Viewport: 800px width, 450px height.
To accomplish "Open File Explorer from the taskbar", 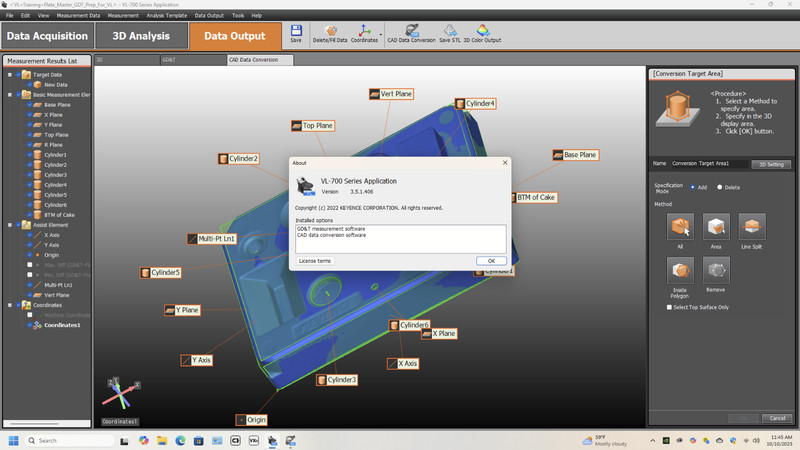I will [x=162, y=440].
